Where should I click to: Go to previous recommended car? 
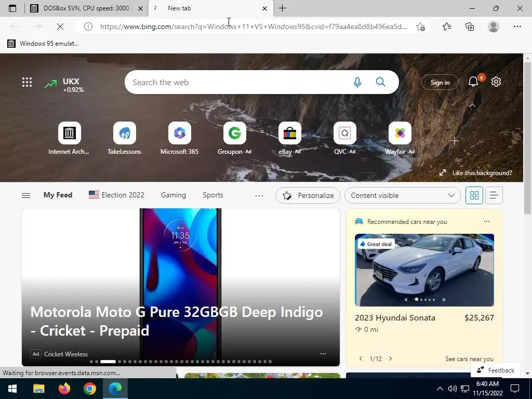pos(361,358)
